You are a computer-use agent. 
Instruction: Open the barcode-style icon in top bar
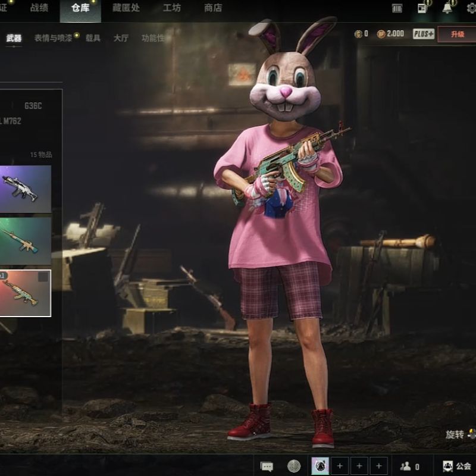[x=397, y=8]
